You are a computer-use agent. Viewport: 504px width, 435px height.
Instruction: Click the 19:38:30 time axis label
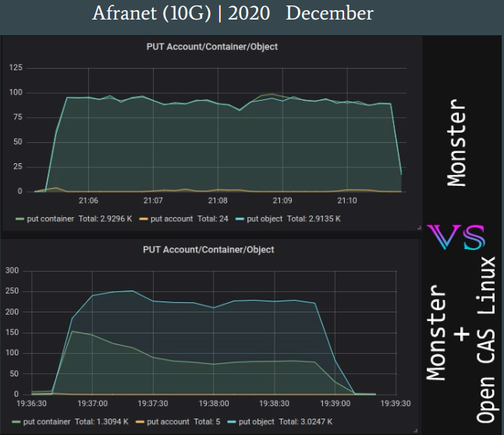[274, 404]
